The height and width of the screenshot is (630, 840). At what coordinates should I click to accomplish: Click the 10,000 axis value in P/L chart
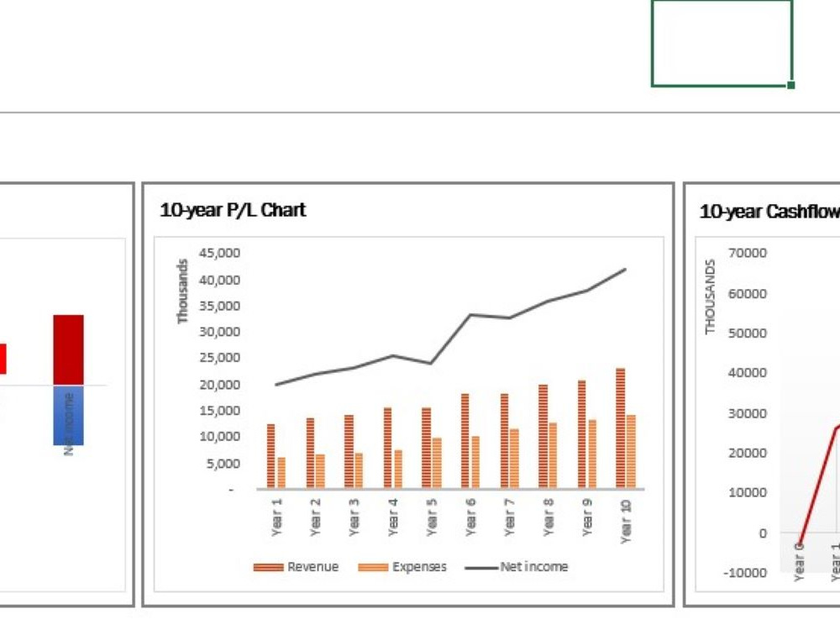click(219, 437)
